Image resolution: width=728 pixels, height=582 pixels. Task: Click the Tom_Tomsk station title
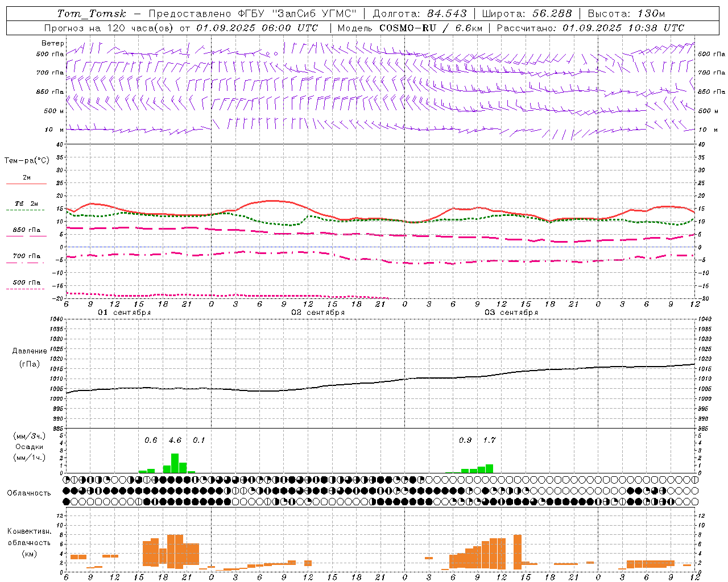(x=92, y=14)
